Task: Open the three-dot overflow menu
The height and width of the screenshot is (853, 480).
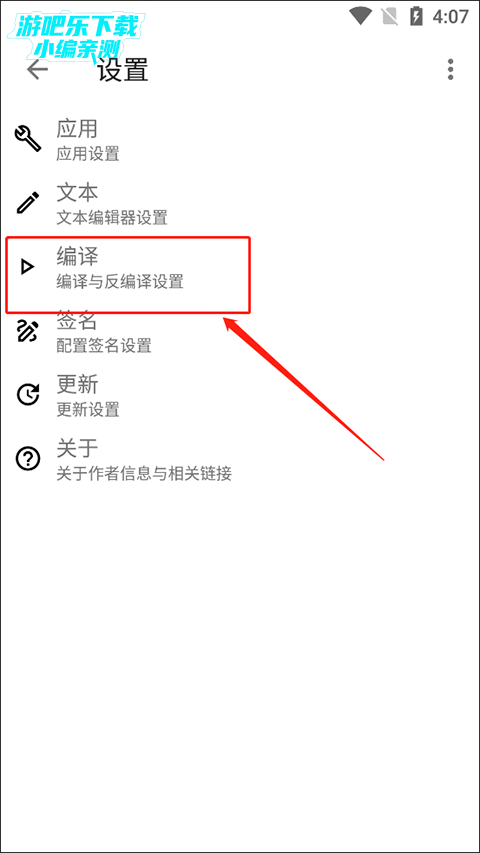Action: (x=450, y=70)
